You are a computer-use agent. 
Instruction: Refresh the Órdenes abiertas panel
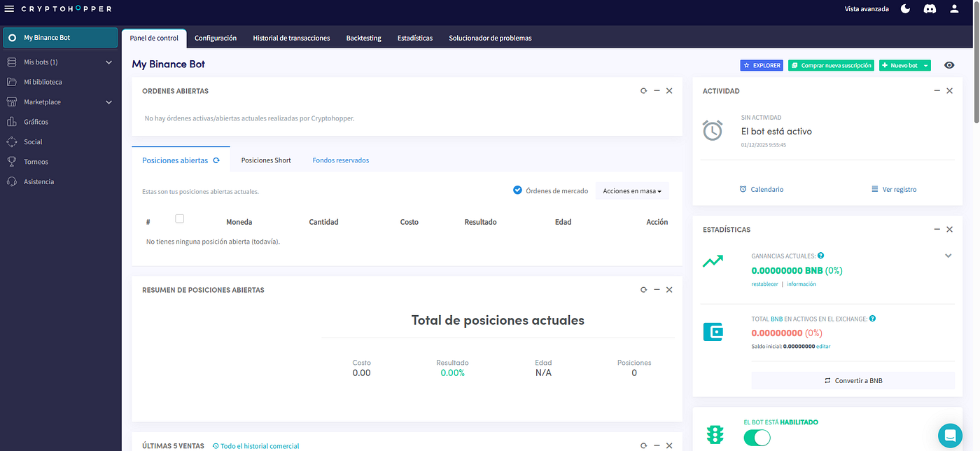click(644, 91)
